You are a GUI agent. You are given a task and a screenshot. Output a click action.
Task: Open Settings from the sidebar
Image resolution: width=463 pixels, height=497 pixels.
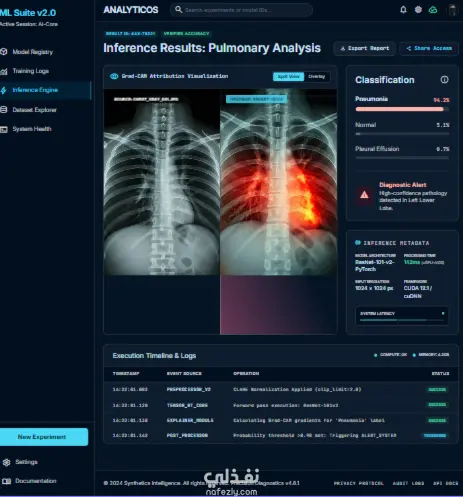[x=26, y=462]
